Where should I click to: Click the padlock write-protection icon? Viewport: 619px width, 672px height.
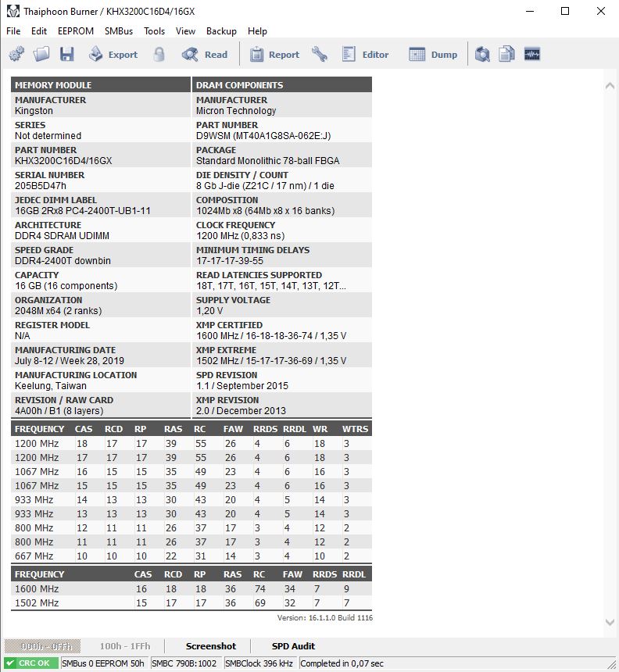coord(159,55)
